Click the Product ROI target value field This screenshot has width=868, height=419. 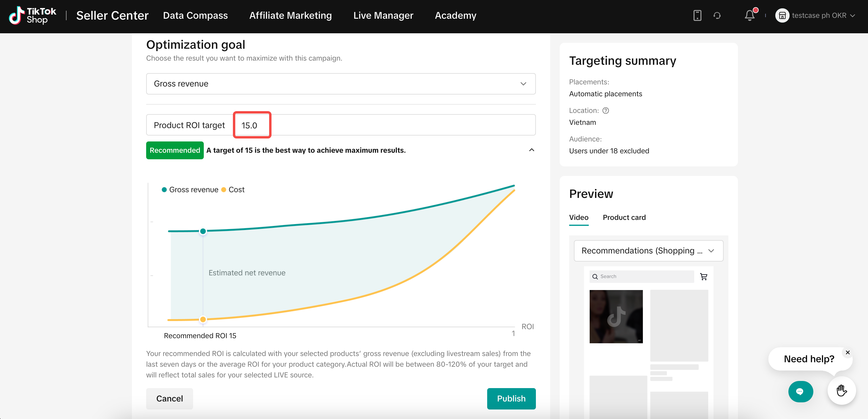pyautogui.click(x=252, y=125)
